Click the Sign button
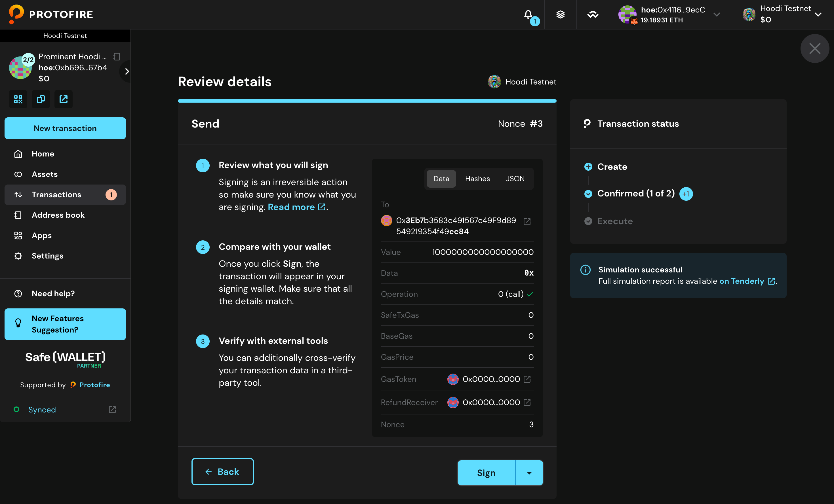The image size is (834, 504). (486, 473)
